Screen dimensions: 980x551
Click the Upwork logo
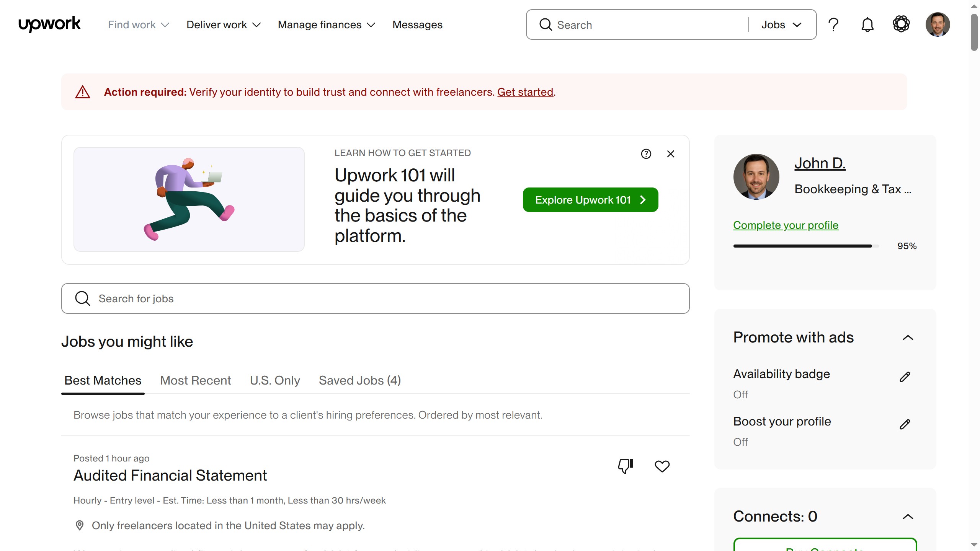49,24
